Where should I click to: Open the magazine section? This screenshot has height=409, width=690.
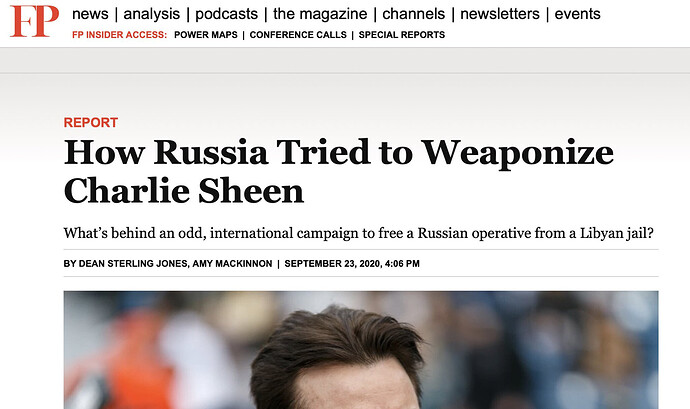[x=320, y=14]
